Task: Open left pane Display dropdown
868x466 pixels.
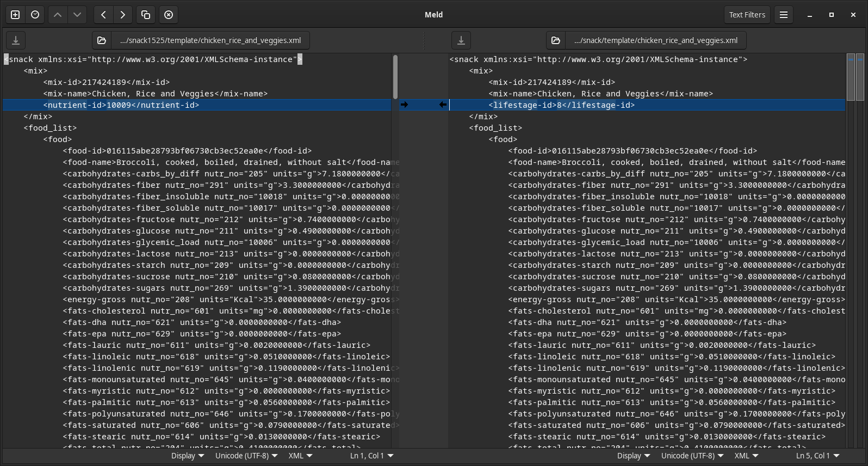Action: click(188, 456)
